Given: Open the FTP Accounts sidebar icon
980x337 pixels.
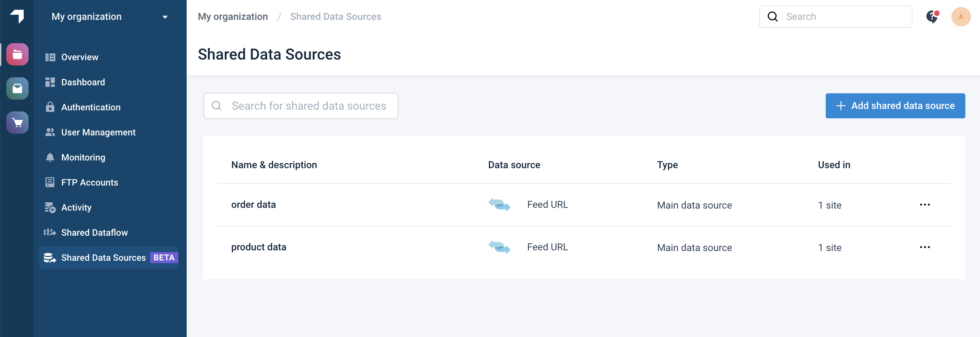Looking at the screenshot, I should (49, 182).
